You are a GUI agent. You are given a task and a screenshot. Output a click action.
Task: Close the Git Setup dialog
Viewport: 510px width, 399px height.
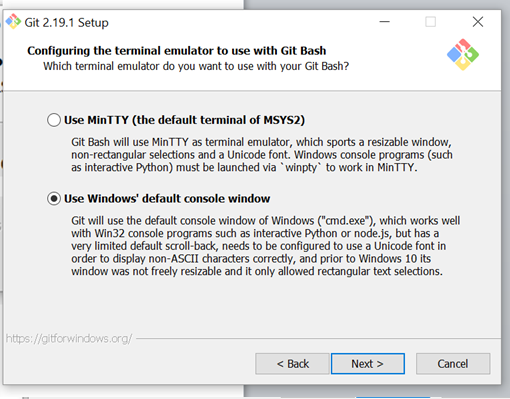(478, 22)
